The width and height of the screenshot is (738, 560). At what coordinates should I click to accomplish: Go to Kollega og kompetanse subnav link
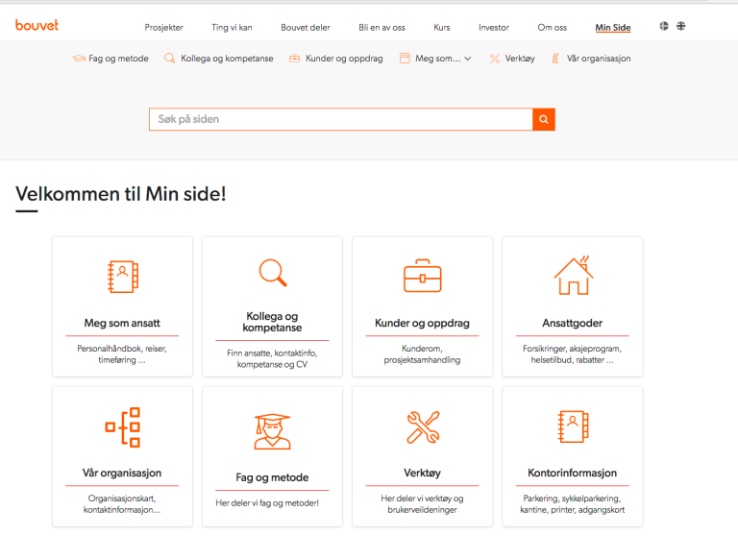point(227,59)
